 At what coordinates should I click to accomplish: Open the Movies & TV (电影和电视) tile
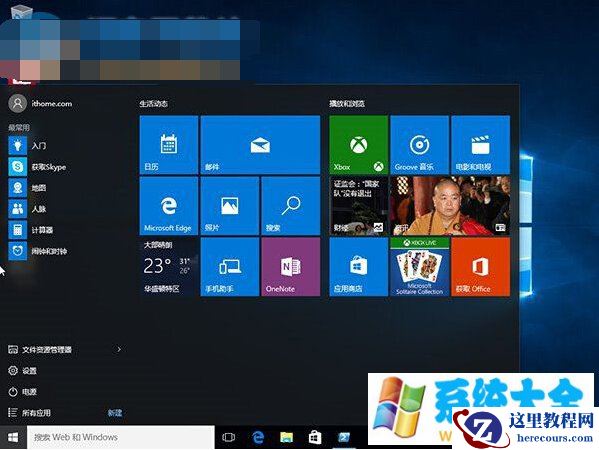pos(481,145)
